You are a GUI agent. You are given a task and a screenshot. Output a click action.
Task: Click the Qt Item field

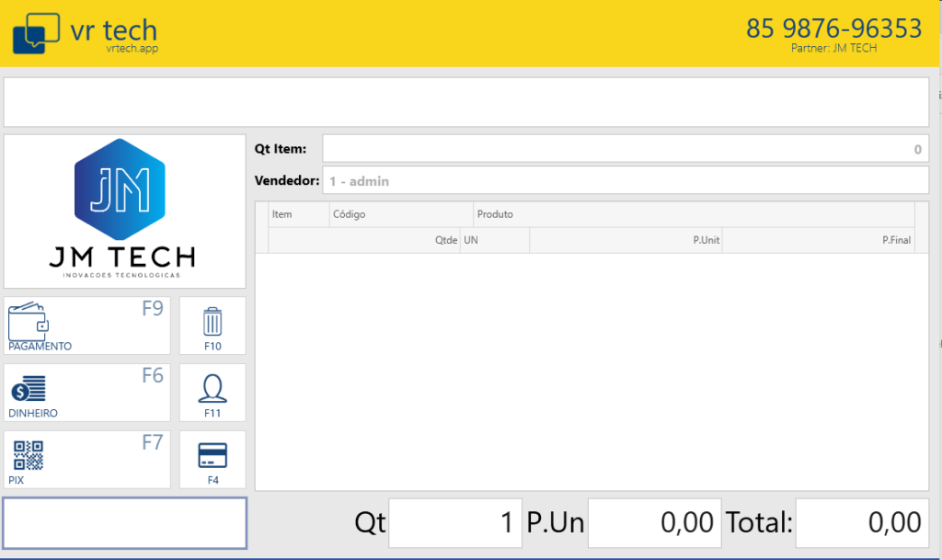click(x=625, y=149)
